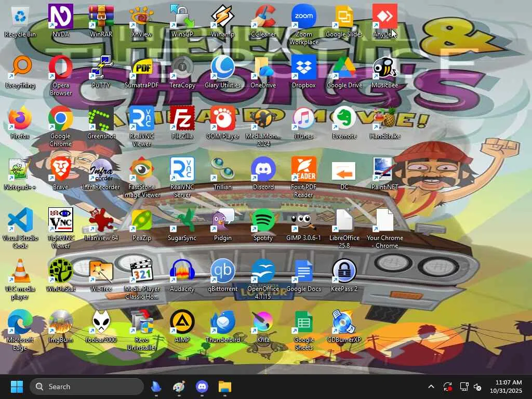Select the Trillian desktop icon
The height and width of the screenshot is (399, 532).
(222, 169)
